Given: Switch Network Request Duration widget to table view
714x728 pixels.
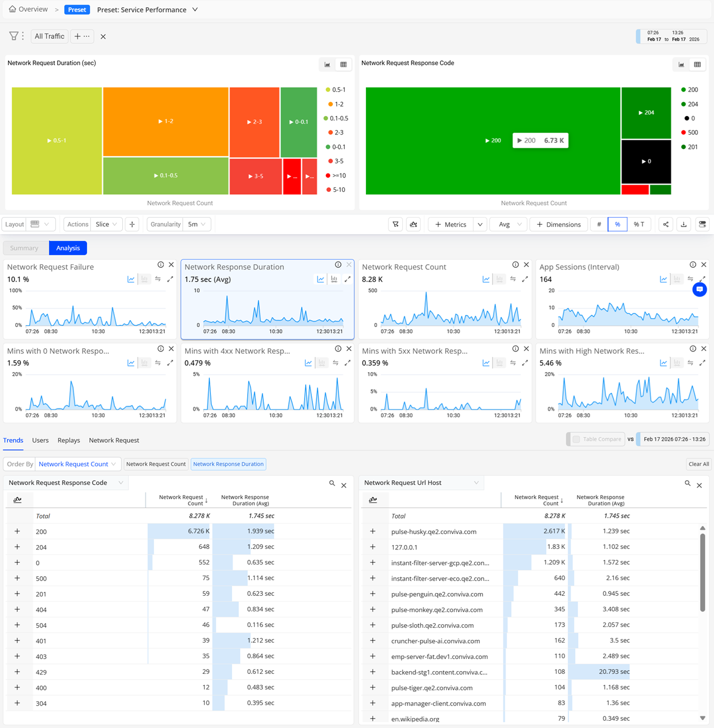Looking at the screenshot, I should (x=344, y=65).
